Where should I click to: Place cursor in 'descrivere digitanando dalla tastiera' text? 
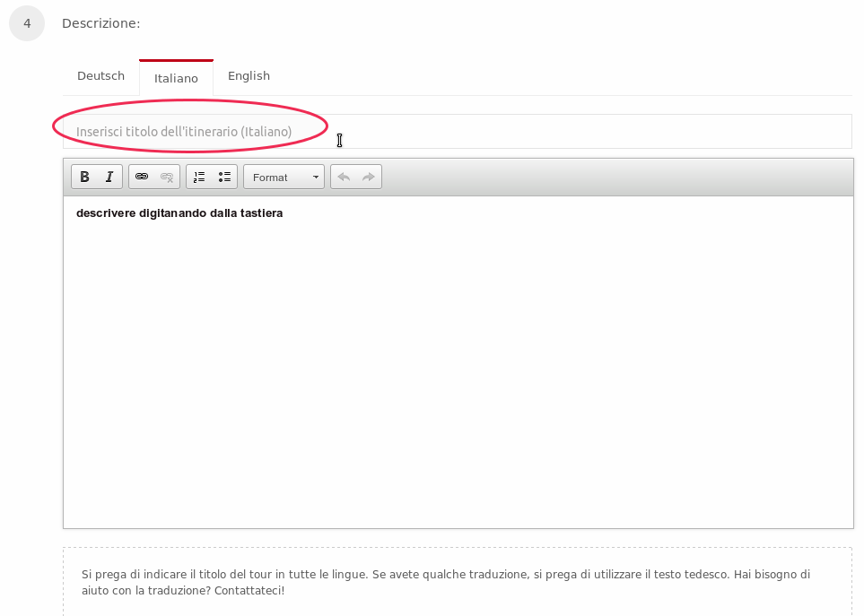coord(179,213)
